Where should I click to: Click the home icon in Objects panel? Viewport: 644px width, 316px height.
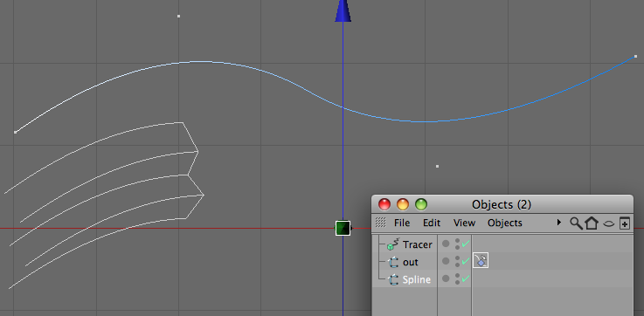(592, 223)
